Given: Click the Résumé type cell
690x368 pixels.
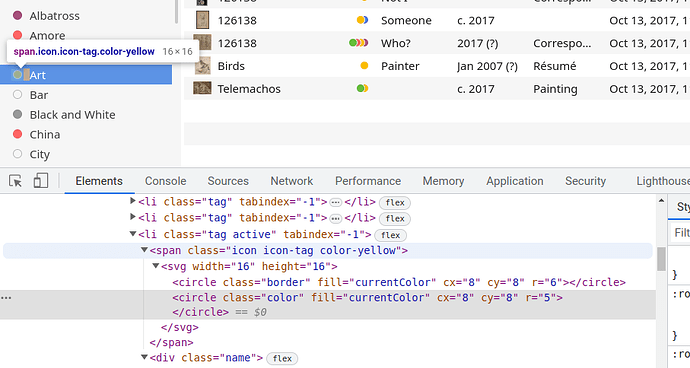Looking at the screenshot, I should [554, 66].
